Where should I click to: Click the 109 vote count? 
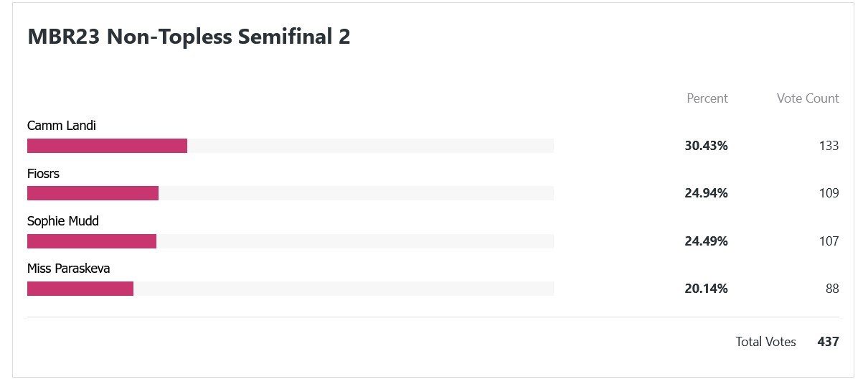pos(829,193)
